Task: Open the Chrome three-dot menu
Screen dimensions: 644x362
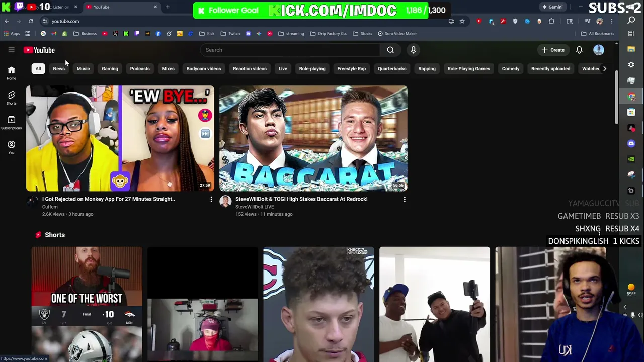Action: tap(611, 21)
